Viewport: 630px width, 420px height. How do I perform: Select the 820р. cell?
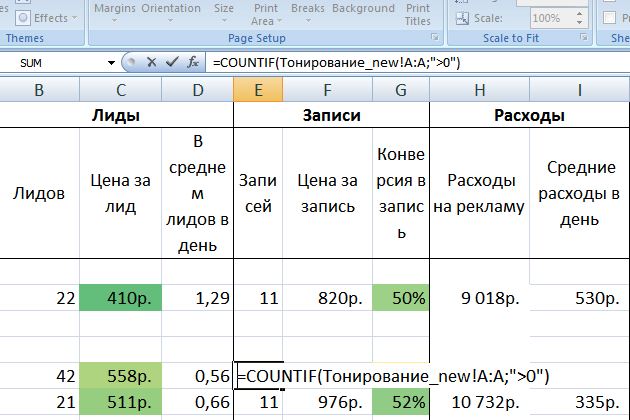[327, 298]
